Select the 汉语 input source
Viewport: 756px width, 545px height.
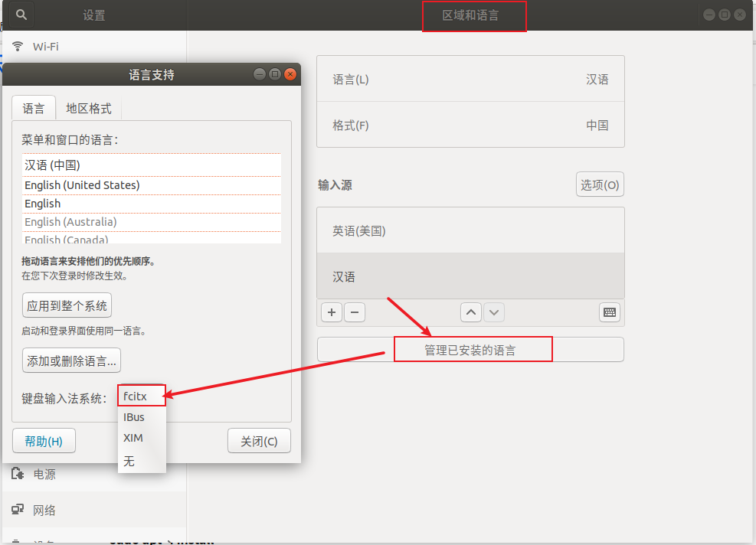[470, 276]
